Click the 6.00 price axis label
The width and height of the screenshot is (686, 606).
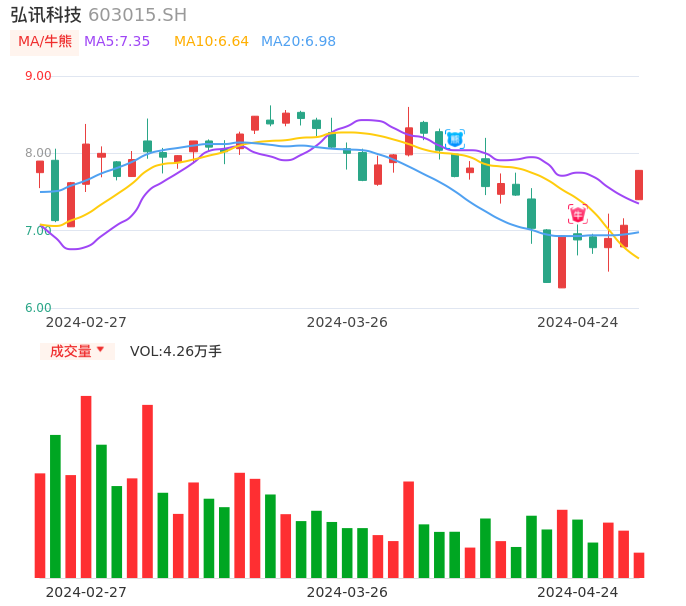point(38,308)
